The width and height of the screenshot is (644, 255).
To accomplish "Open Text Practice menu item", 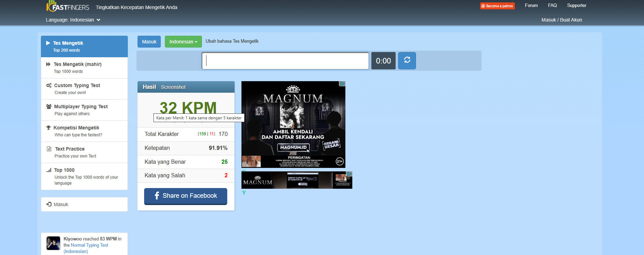I will click(84, 152).
